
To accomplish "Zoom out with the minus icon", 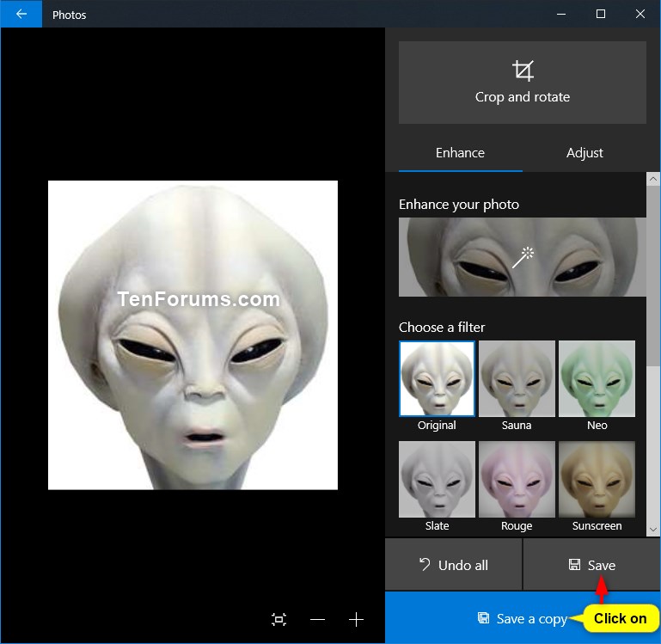I will [x=317, y=619].
